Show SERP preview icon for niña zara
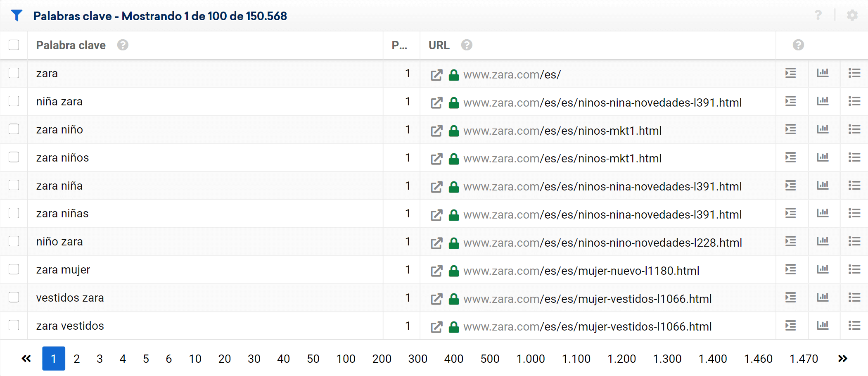Viewport: 868px width, 376px height. tap(790, 102)
